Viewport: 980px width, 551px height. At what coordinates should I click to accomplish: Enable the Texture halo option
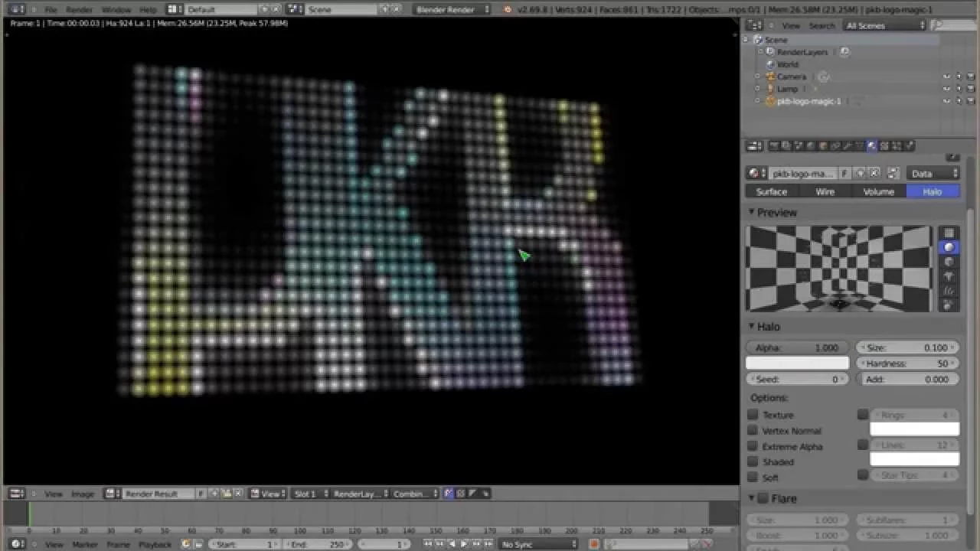753,415
